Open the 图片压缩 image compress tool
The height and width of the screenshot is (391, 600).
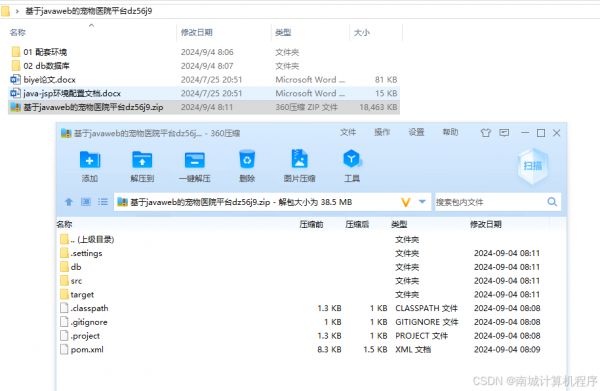click(299, 159)
